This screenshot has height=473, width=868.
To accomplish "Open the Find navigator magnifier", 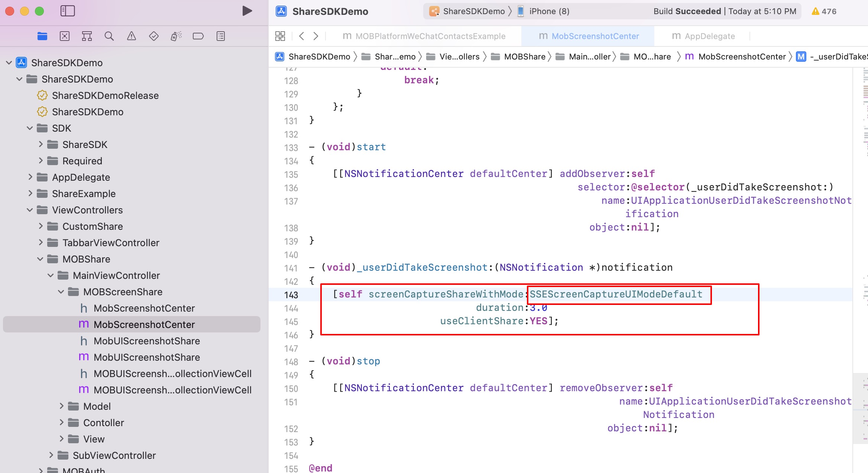I will coord(109,36).
